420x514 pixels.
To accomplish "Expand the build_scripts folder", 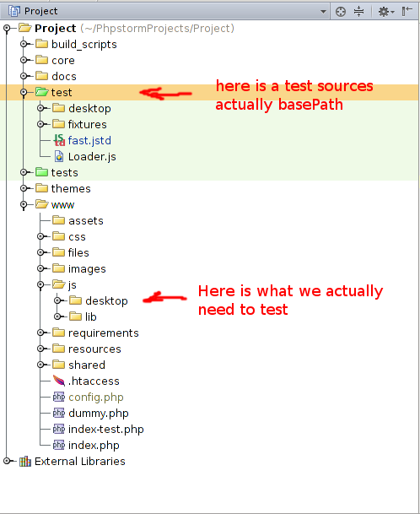I will click(24, 44).
